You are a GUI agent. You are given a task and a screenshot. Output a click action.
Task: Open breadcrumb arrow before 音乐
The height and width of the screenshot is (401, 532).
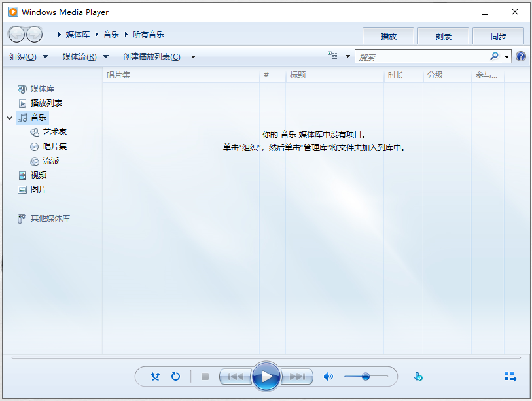tap(97, 34)
